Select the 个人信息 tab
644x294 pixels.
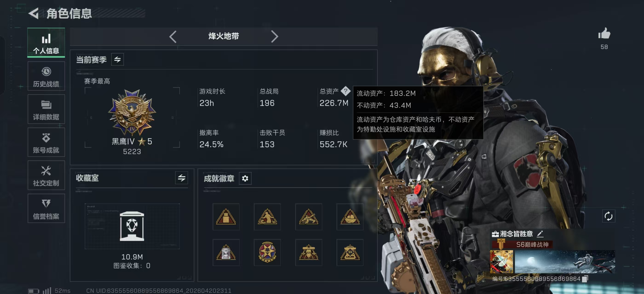[46, 42]
